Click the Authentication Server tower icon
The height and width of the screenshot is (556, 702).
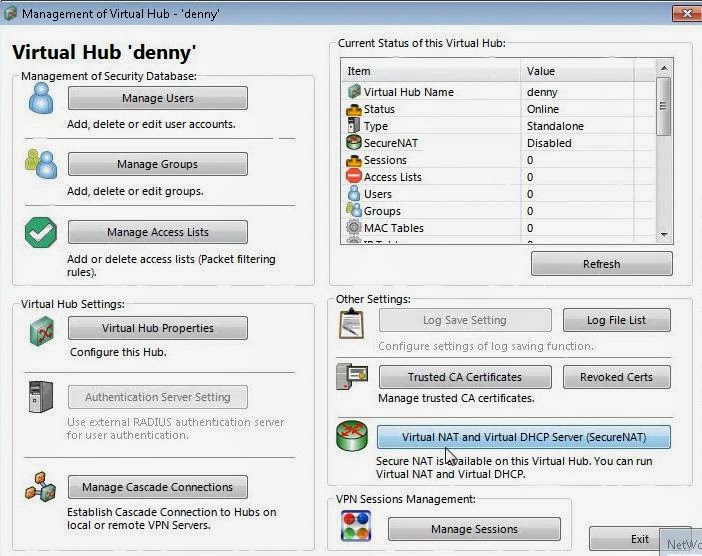click(41, 397)
